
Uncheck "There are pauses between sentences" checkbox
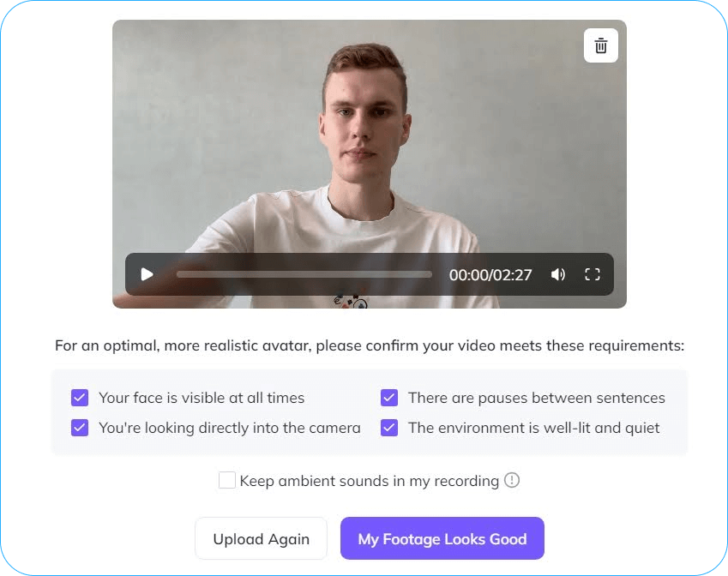pyautogui.click(x=389, y=398)
